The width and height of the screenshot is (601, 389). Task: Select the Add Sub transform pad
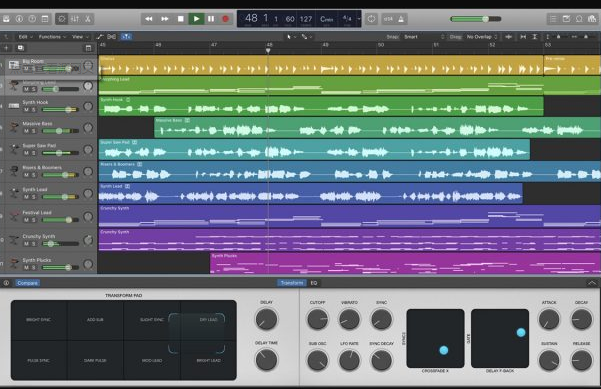coord(95,320)
